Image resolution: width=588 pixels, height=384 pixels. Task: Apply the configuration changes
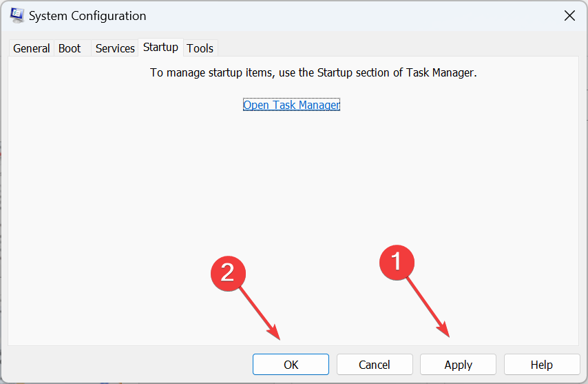[x=459, y=365]
